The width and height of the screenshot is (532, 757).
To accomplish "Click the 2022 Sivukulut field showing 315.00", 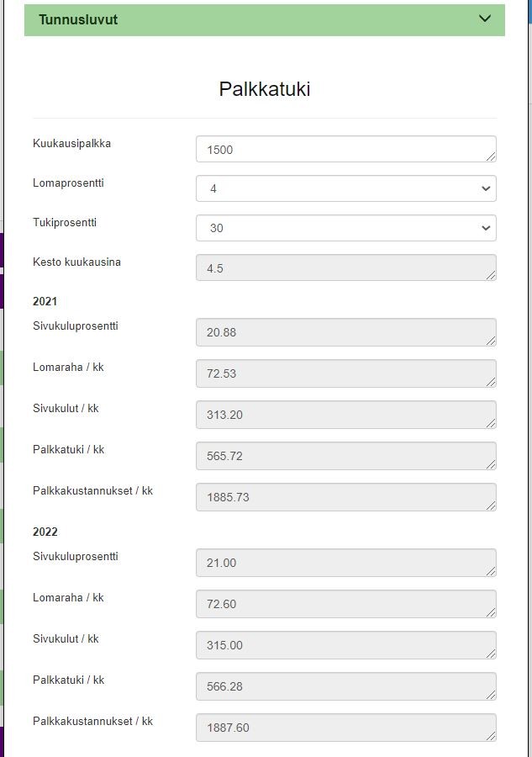I will click(x=345, y=645).
